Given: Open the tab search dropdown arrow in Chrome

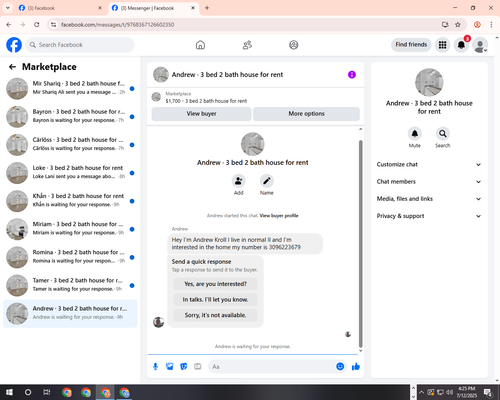Looking at the screenshot, I should pos(8,8).
